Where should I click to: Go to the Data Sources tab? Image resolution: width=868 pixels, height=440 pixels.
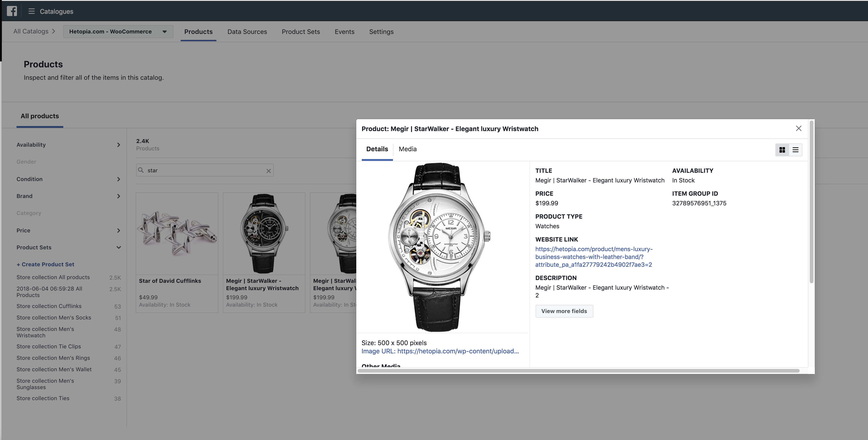247,32
